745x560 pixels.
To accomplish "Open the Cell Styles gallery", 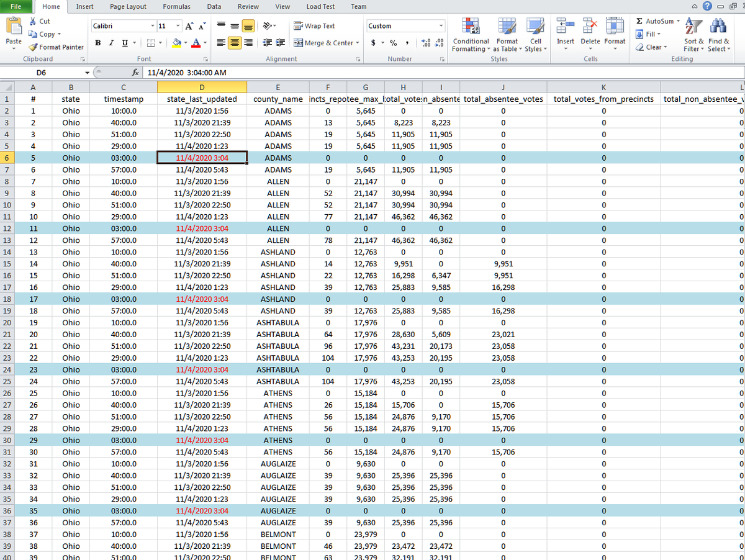I will pos(535,35).
